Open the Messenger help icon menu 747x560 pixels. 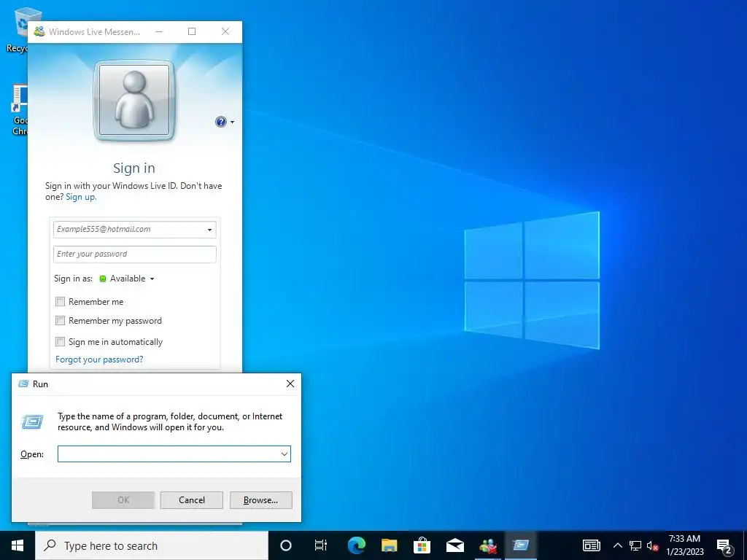point(220,122)
